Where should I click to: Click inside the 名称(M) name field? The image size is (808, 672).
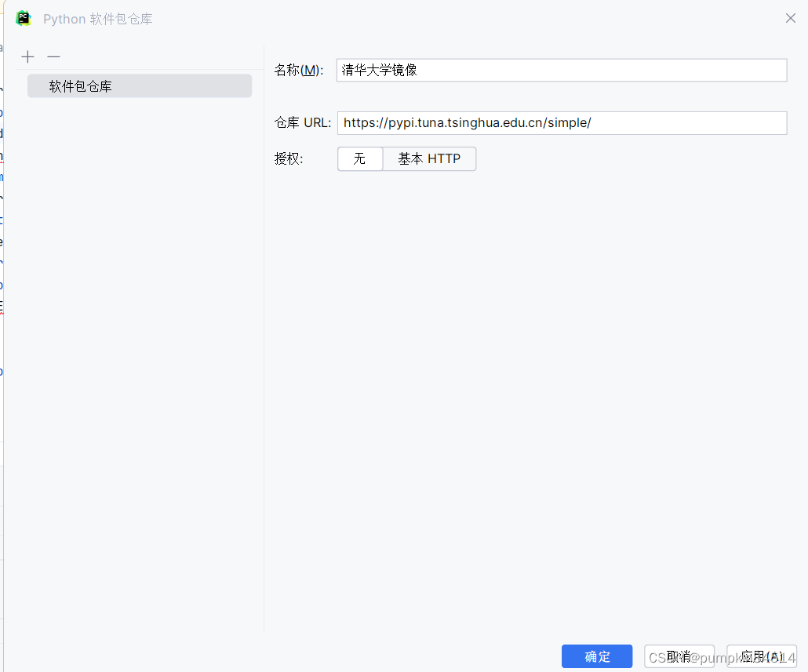(x=561, y=70)
